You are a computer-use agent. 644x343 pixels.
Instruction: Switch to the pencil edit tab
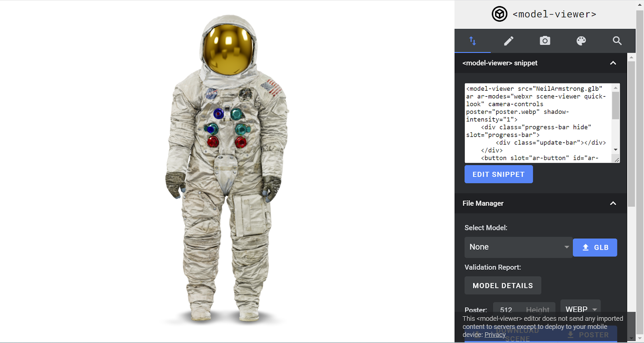[x=509, y=41]
